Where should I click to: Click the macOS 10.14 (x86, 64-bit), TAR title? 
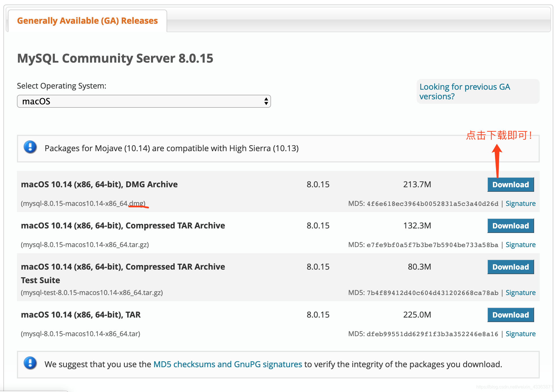[x=81, y=315]
